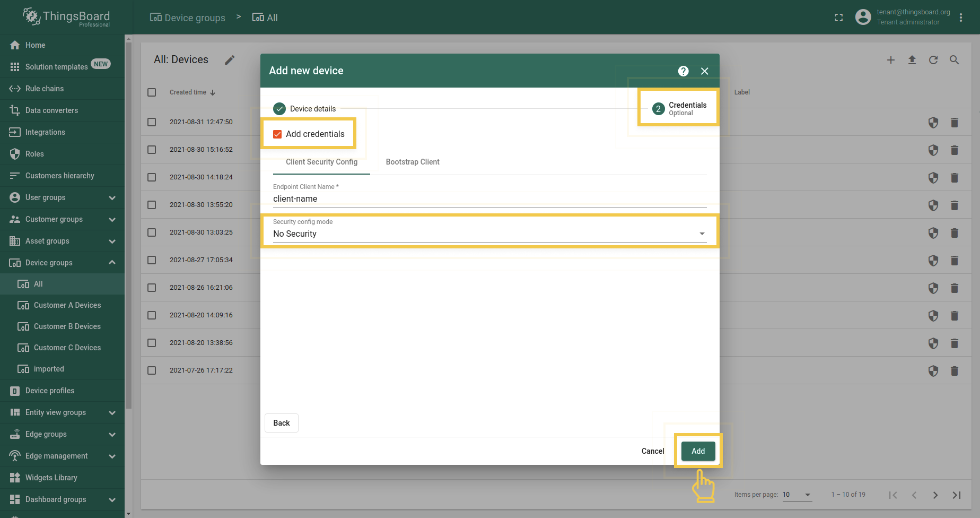The width and height of the screenshot is (980, 518).
Task: Open imported device group
Action: pos(62,369)
